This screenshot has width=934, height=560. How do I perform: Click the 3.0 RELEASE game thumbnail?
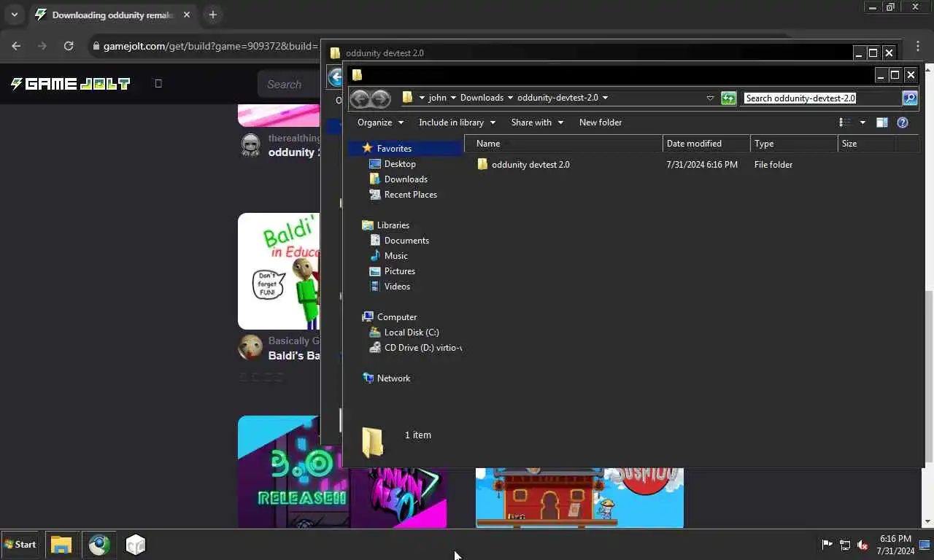(x=342, y=472)
